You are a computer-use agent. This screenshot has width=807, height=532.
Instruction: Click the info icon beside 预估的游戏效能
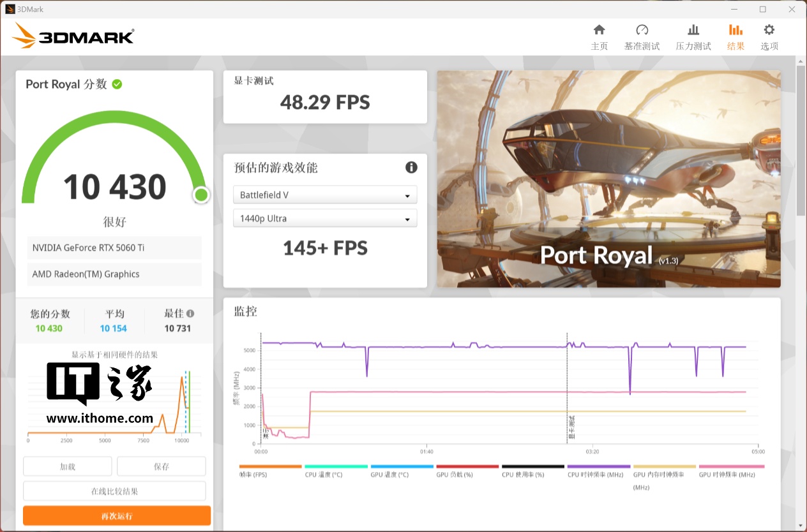(411, 167)
